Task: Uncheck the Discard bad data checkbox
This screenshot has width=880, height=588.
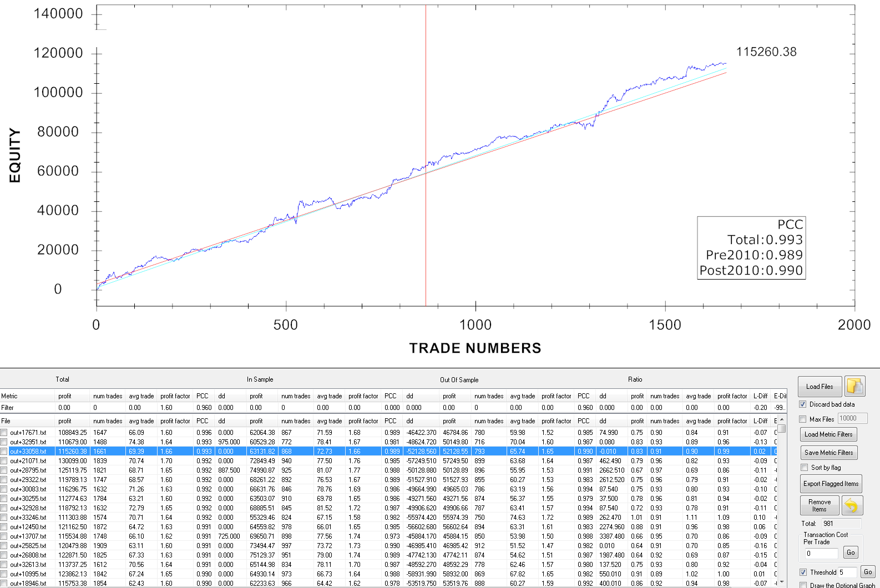Action: click(802, 404)
